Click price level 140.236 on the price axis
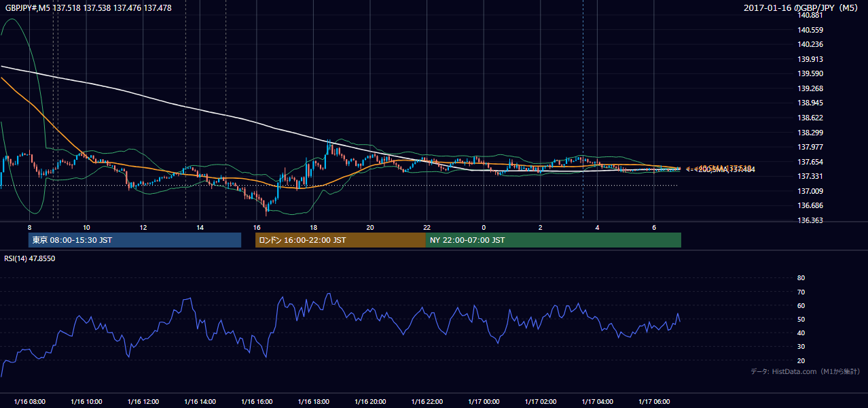Viewport: 868px width, 408px height. click(x=810, y=44)
